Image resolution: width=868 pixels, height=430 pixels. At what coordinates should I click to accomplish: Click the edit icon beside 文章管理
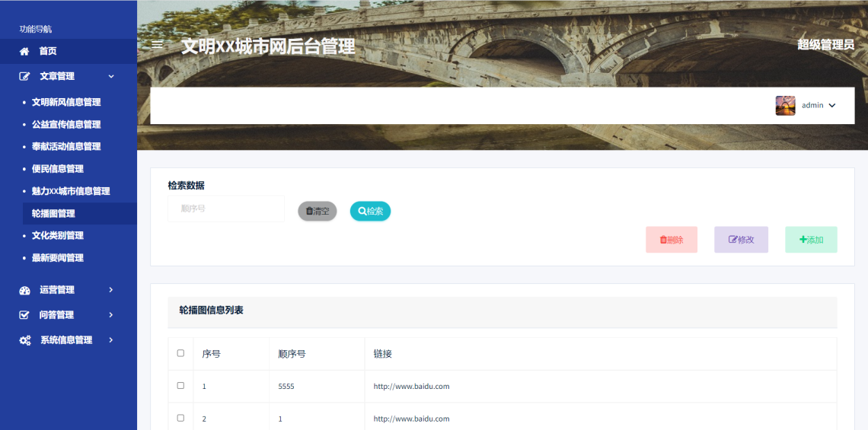coord(24,76)
